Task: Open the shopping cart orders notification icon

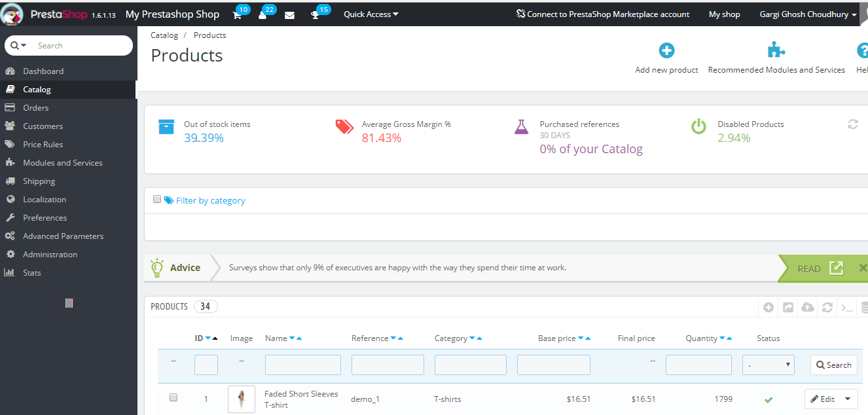Action: [x=237, y=15]
